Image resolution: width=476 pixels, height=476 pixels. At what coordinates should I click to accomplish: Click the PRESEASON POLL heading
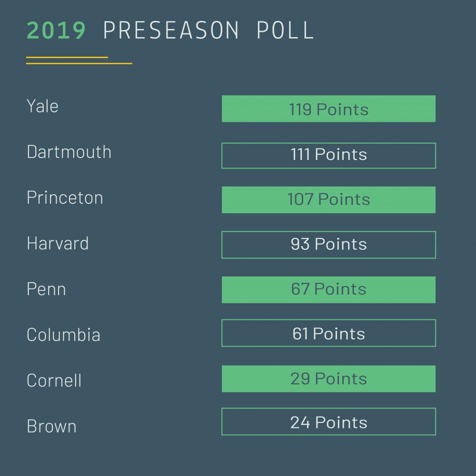(208, 30)
